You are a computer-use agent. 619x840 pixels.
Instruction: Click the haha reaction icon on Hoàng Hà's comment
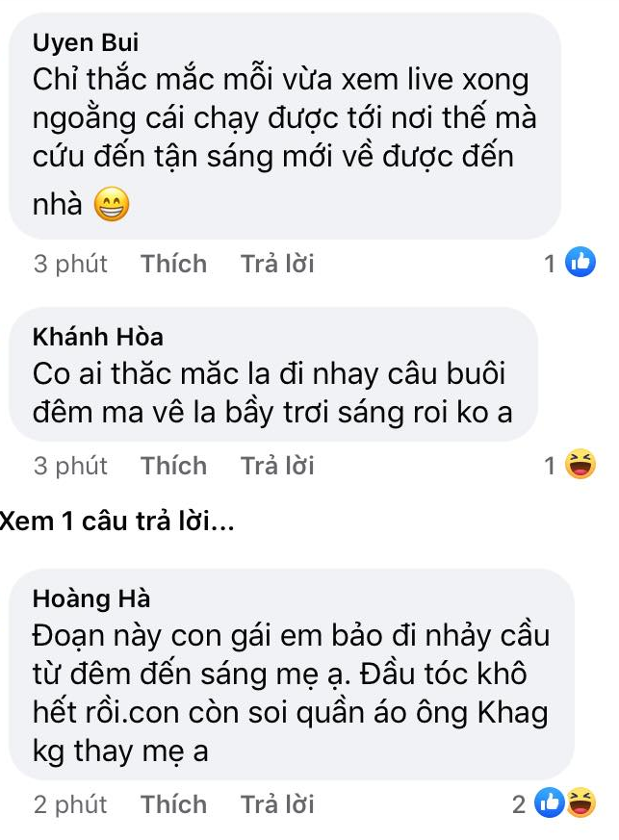point(580,803)
